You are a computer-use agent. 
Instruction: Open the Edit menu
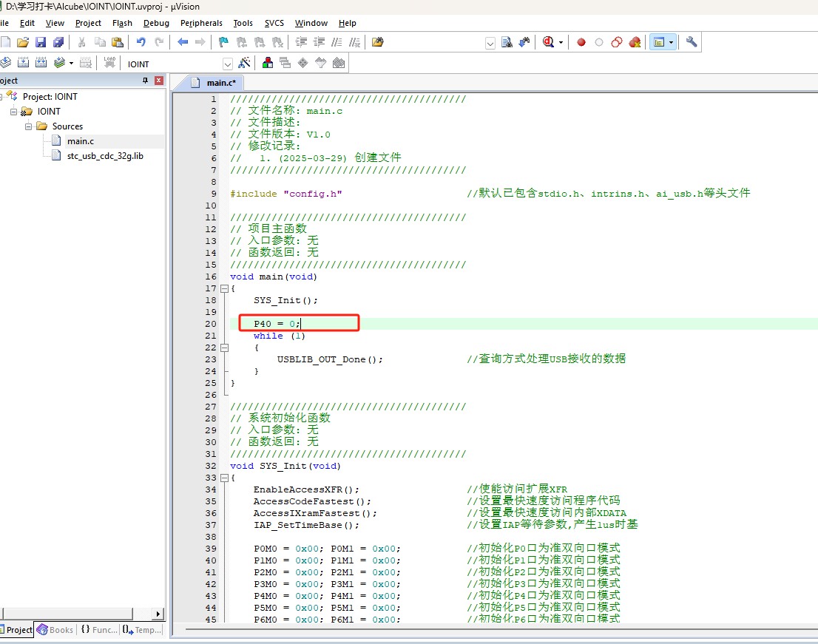27,23
